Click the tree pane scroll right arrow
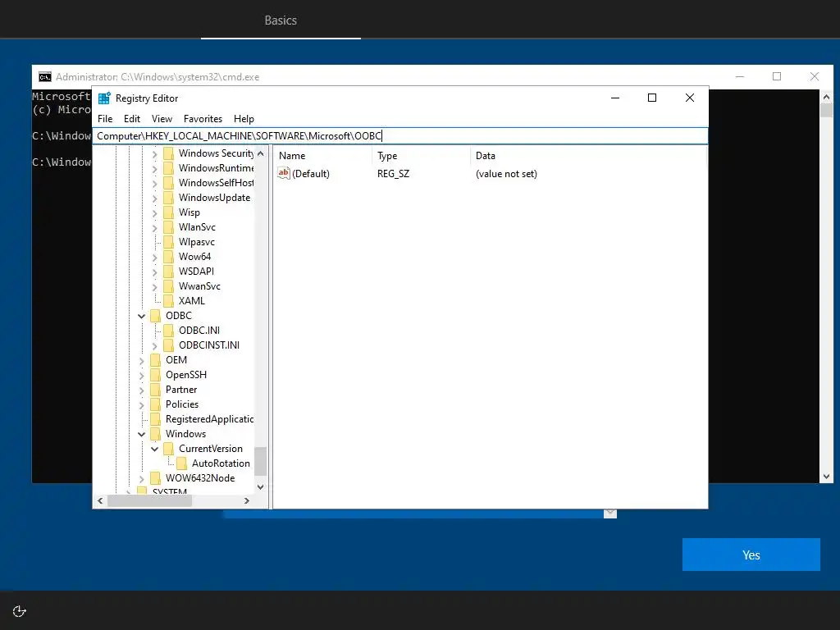This screenshot has height=630, width=840. (x=246, y=501)
